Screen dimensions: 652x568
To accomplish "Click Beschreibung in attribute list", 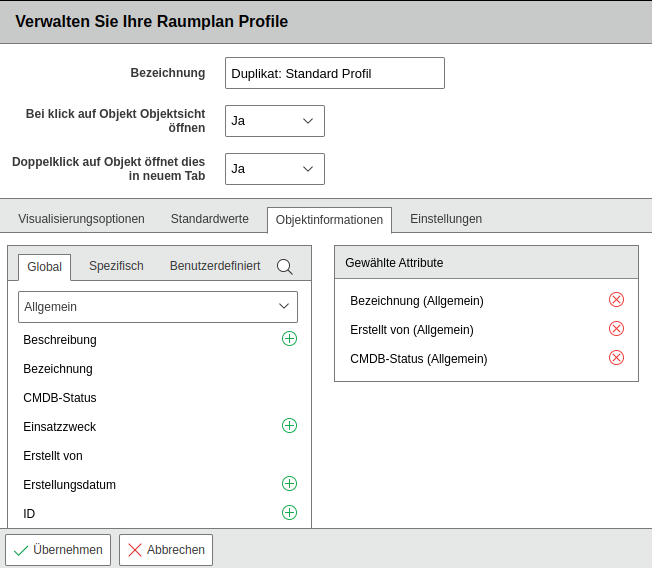I will pyautogui.click(x=60, y=340).
